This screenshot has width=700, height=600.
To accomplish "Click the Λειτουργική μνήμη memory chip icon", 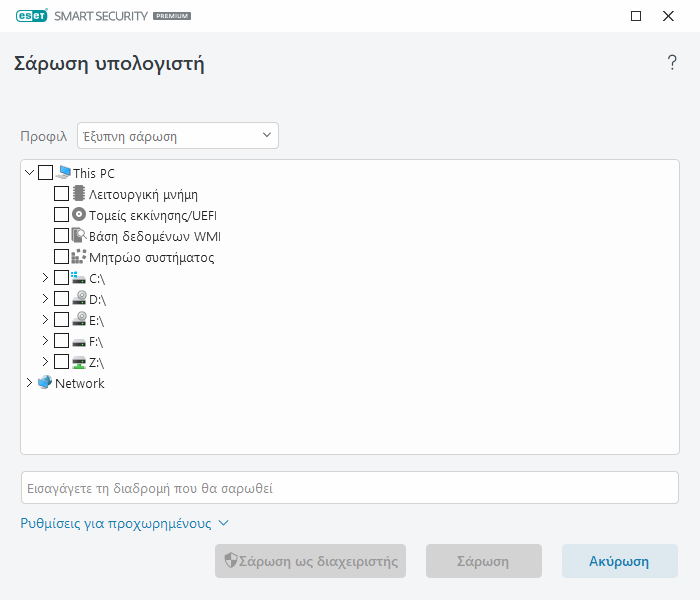I will pos(79,194).
